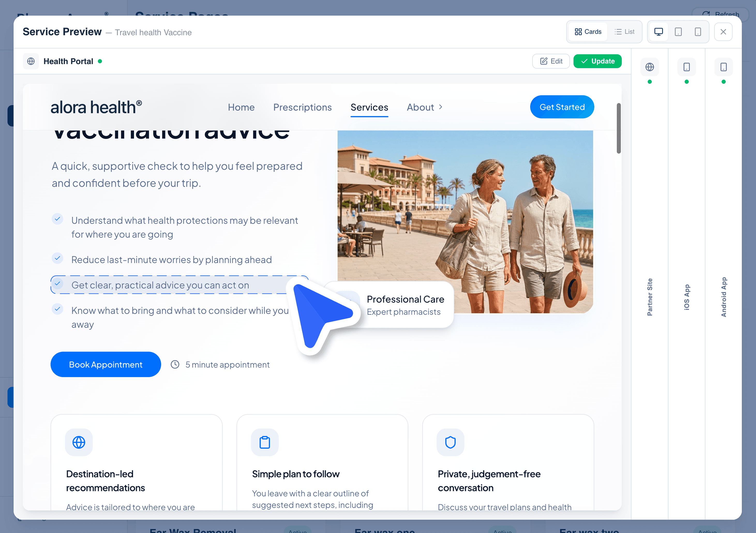756x533 pixels.
Task: Switch to tablet preview icon
Action: (678, 32)
